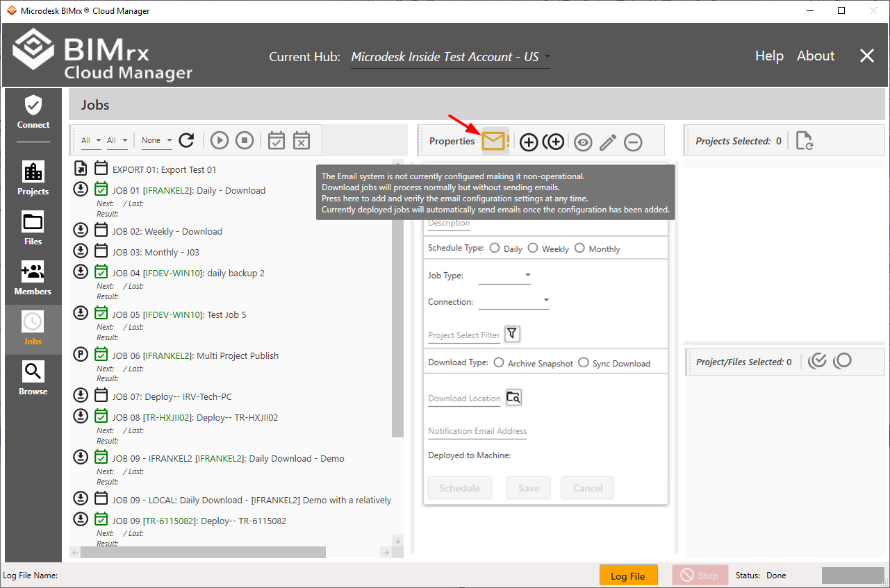This screenshot has width=890, height=588.
Task: Open the Help menu
Action: coord(769,56)
